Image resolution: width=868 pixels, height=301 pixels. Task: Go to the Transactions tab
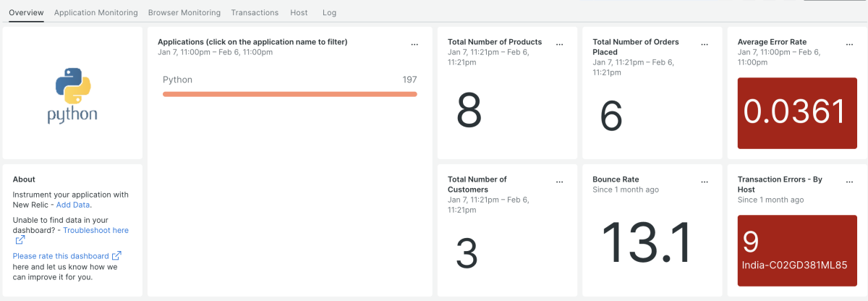coord(255,12)
